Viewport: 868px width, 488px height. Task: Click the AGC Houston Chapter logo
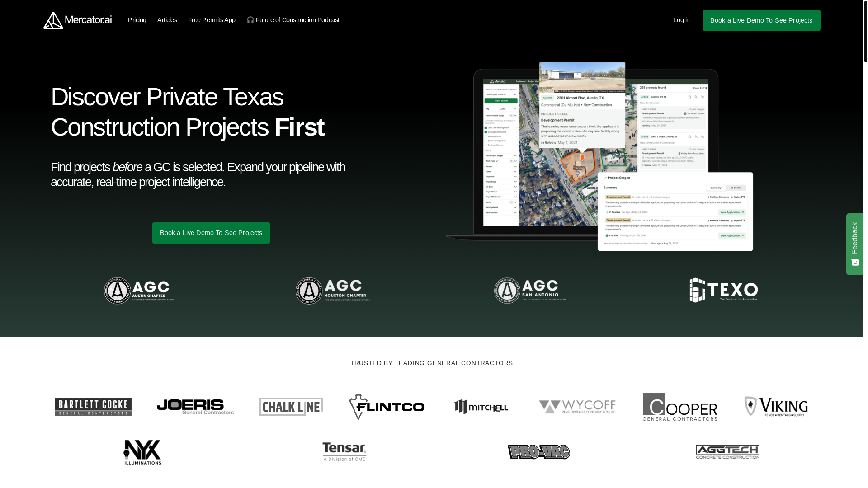[333, 291]
